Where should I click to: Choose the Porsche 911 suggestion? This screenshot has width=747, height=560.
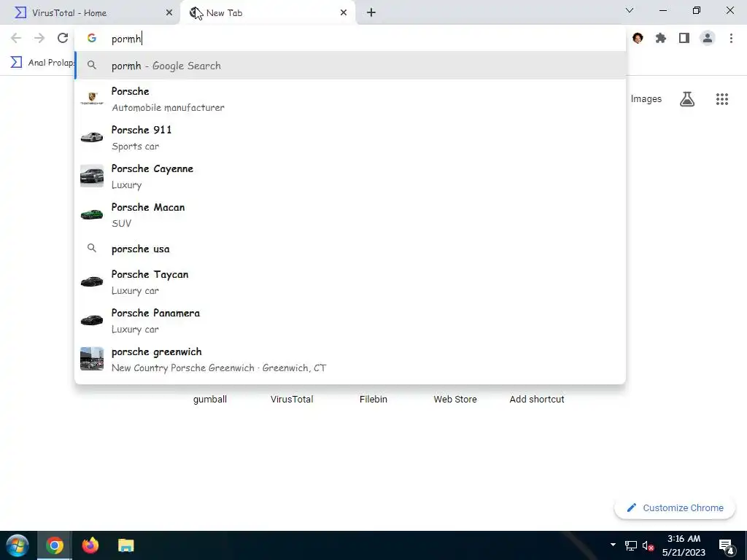pyautogui.click(x=350, y=138)
